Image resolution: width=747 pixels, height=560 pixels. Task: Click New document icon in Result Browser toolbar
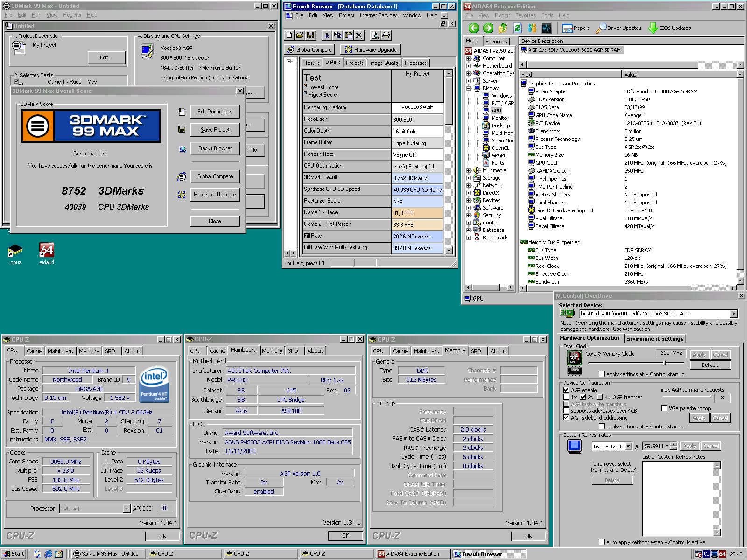289,35
